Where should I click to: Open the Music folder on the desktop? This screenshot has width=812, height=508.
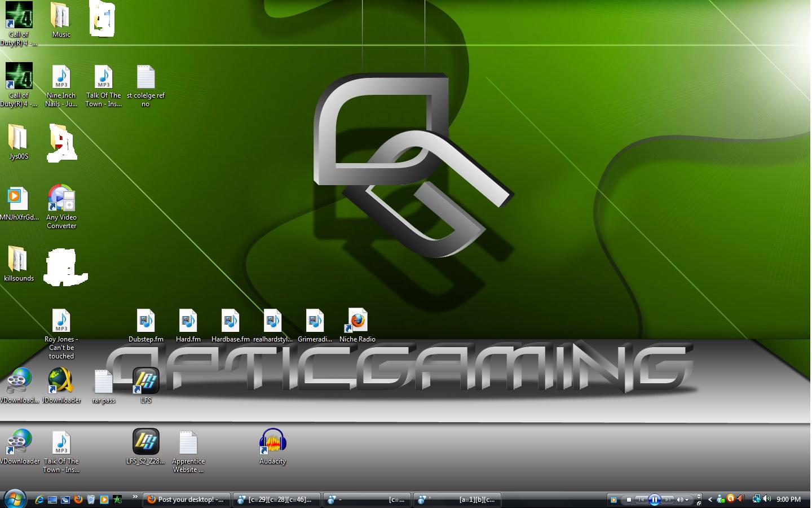tap(61, 20)
